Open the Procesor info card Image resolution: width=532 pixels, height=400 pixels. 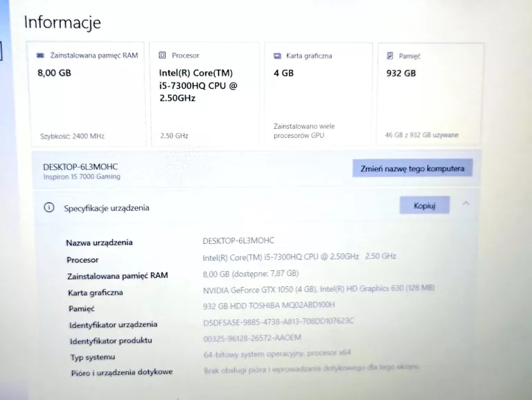coord(204,94)
